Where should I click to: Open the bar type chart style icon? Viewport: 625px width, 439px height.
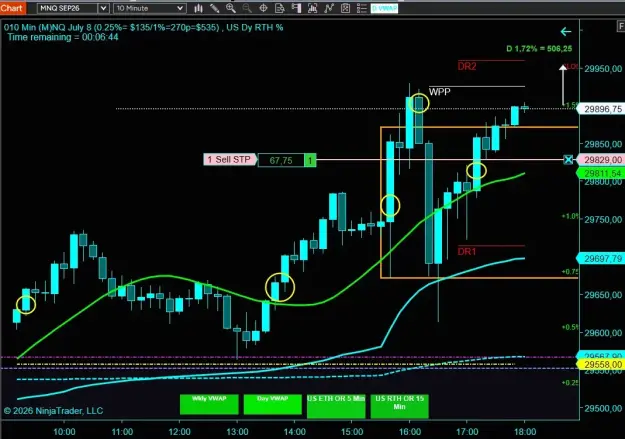tap(198, 8)
